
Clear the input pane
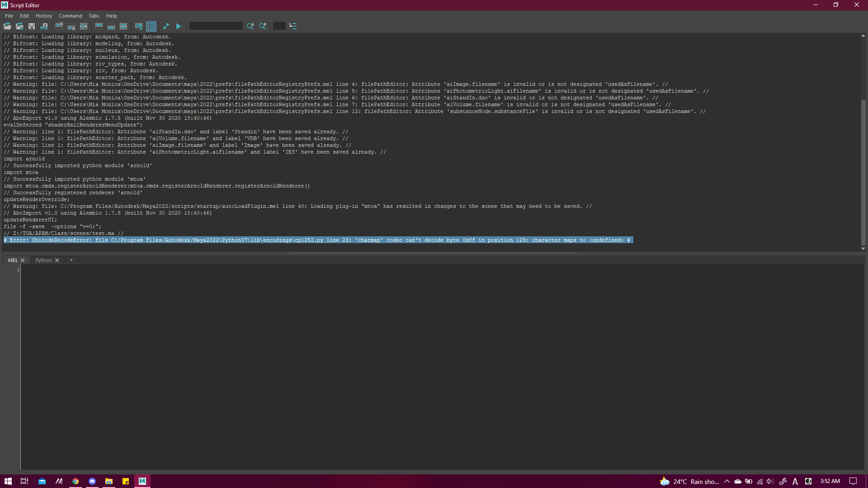(71, 26)
